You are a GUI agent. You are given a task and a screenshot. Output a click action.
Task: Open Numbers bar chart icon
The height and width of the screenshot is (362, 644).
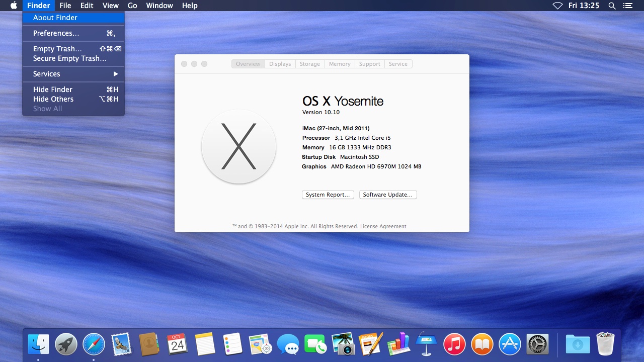click(399, 344)
